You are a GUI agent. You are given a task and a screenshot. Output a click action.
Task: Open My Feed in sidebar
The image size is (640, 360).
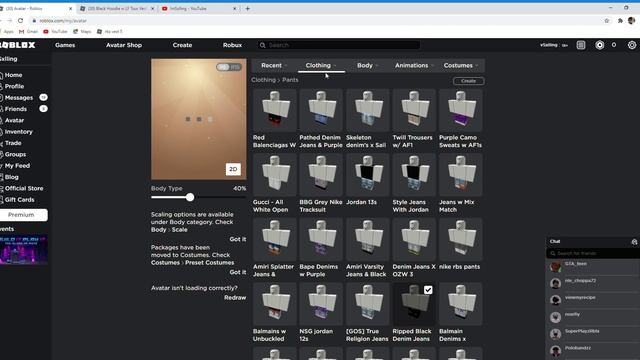tap(17, 166)
